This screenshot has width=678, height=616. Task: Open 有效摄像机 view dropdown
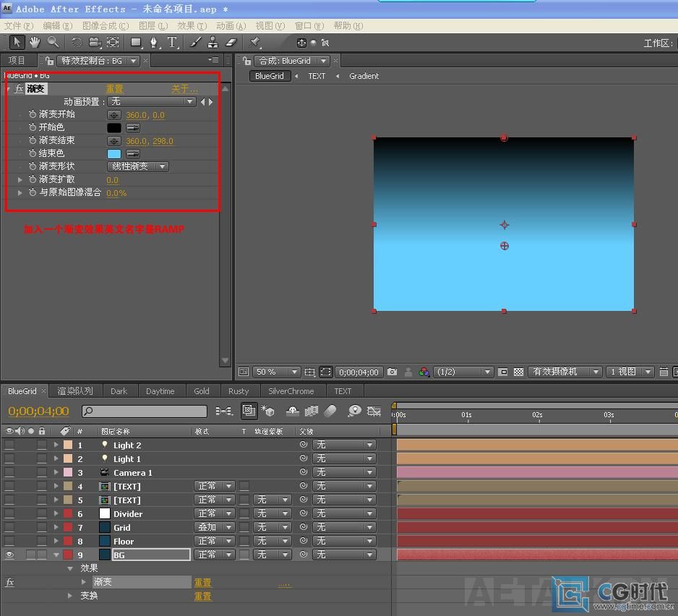(x=565, y=372)
